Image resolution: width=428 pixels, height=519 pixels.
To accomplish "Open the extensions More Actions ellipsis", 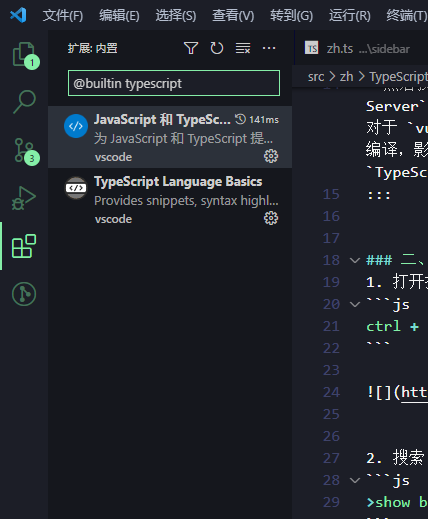I will (x=269, y=48).
